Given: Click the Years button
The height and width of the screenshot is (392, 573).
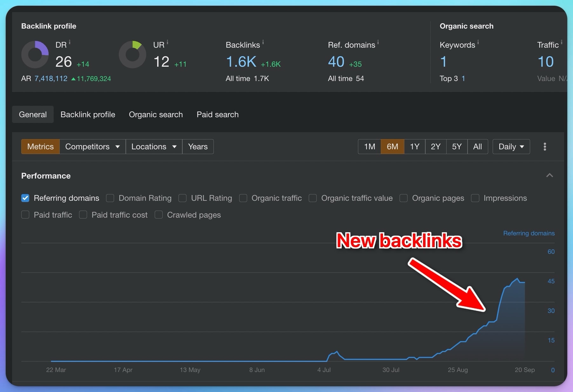Looking at the screenshot, I should (198, 146).
